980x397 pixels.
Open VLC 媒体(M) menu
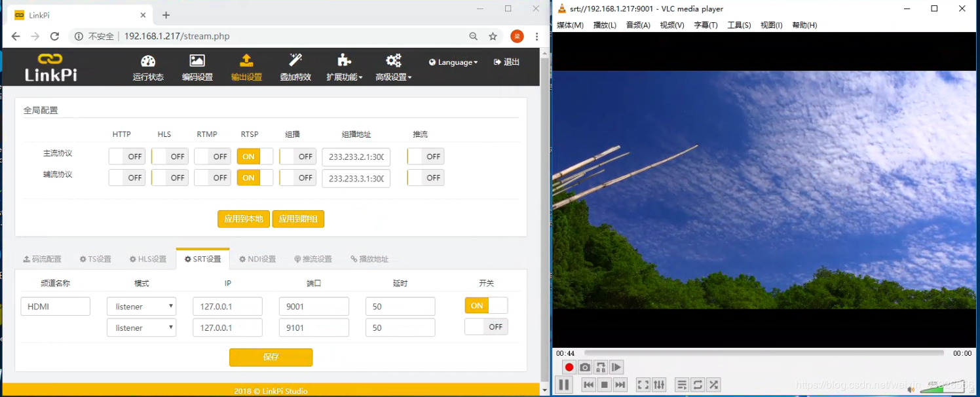click(570, 25)
